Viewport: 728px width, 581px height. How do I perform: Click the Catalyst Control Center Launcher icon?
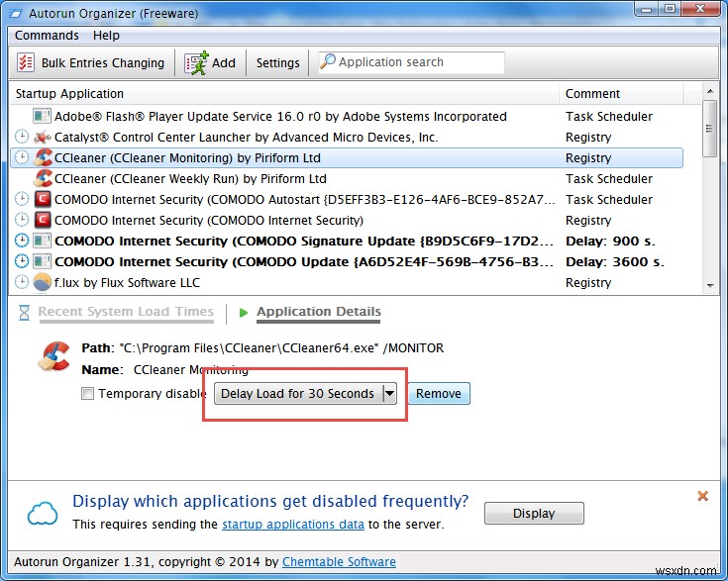click(x=43, y=137)
